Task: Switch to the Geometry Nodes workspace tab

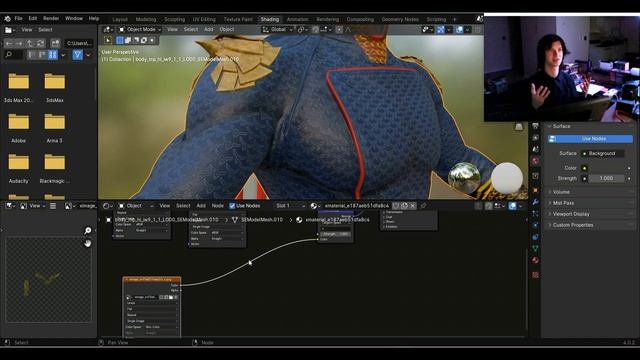Action: click(400, 19)
